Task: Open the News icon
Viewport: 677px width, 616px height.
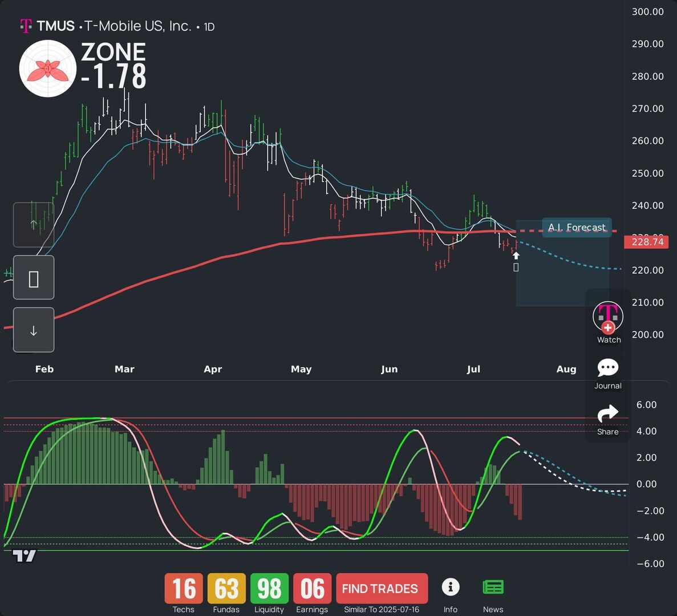Action: 493,587
